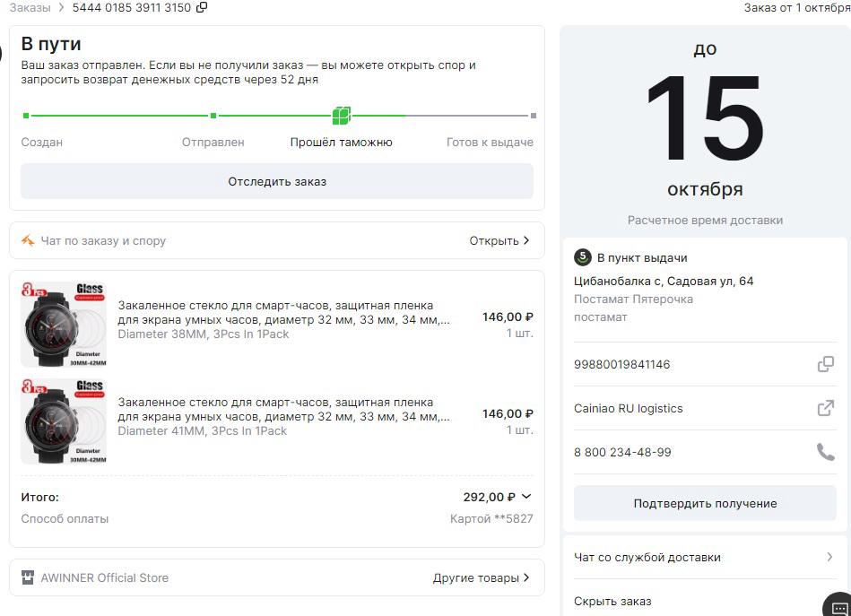Go to Заказы breadcrumb
Image resolution: width=851 pixels, height=616 pixels.
[x=30, y=8]
